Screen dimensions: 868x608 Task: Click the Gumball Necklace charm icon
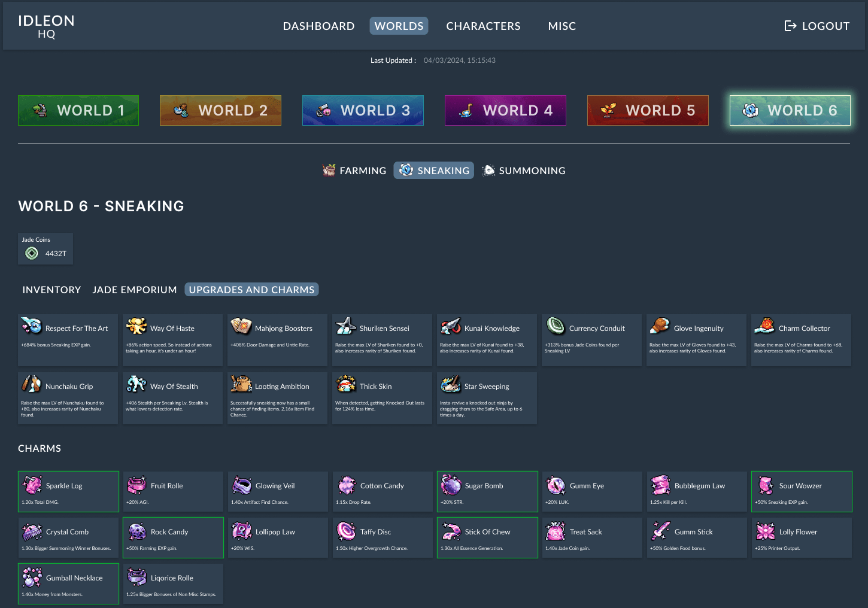(32, 577)
